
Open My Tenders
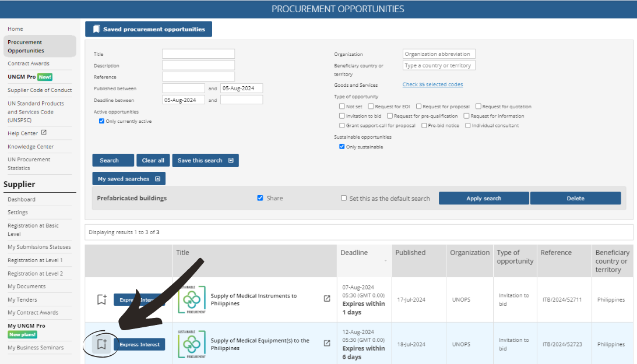(x=22, y=299)
